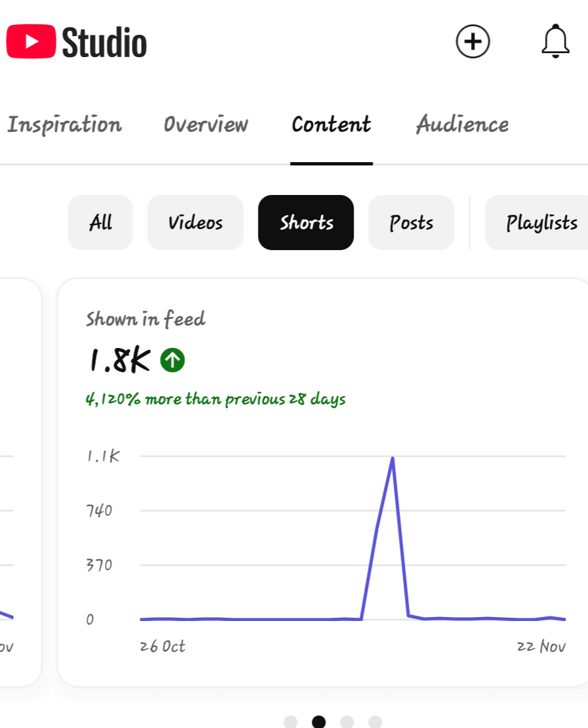Open the notifications bell
588x728 pixels.
tap(555, 42)
